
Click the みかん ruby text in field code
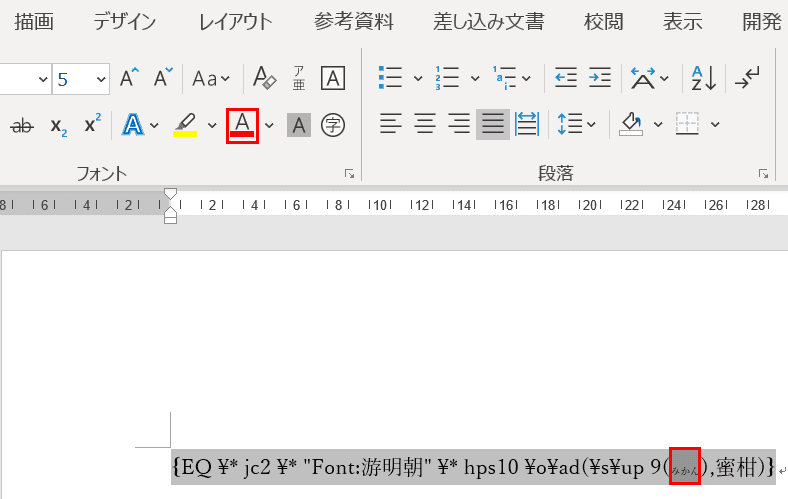[684, 471]
